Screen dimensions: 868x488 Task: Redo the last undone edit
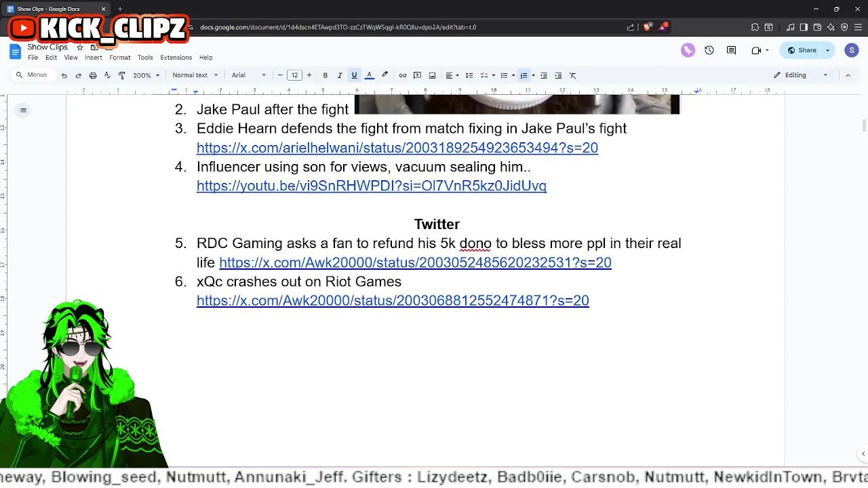click(78, 75)
